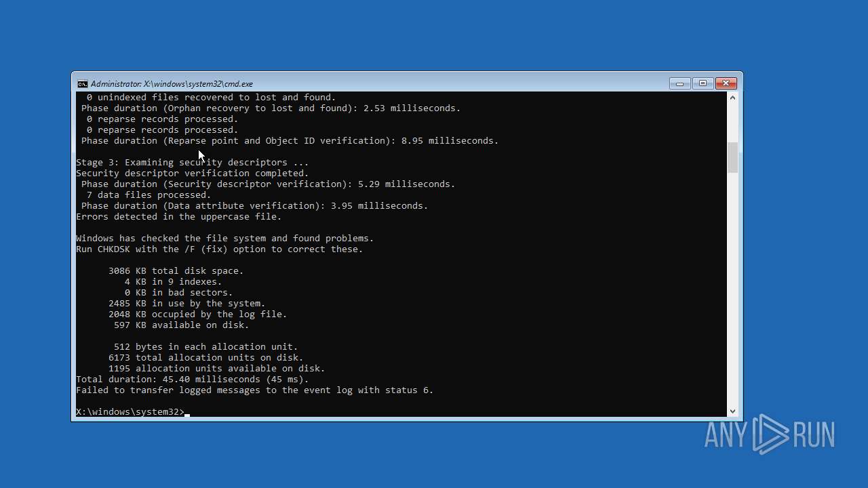Click the '4 KB in 9 indexes.' line
The height and width of the screenshot is (488, 868).
point(174,282)
